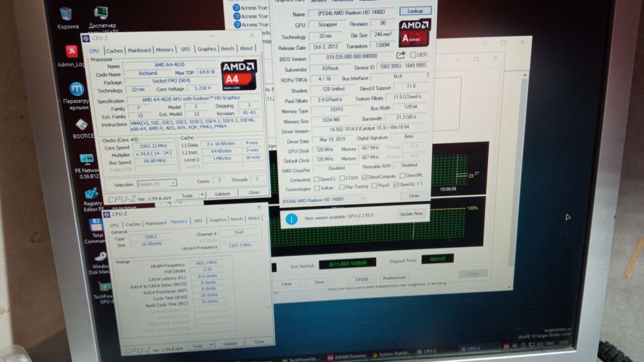Click Validate in the upper CPU-Z window
644x362 pixels.
222,194
